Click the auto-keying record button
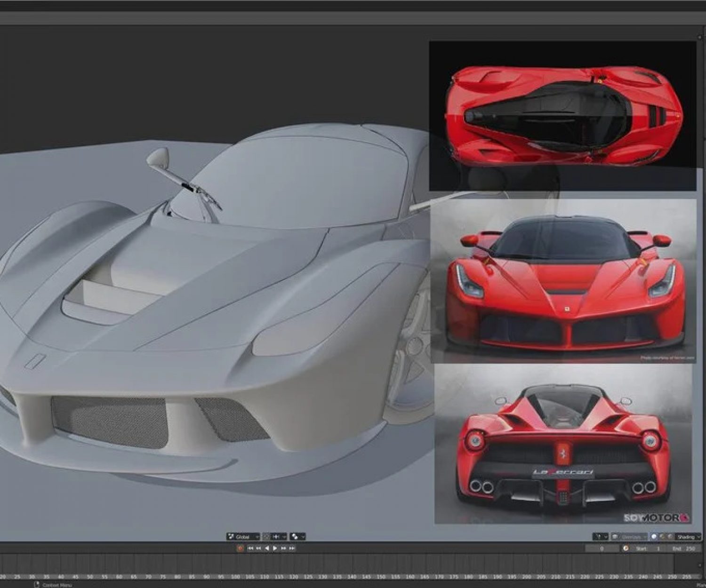The image size is (706, 588). pyautogui.click(x=241, y=548)
